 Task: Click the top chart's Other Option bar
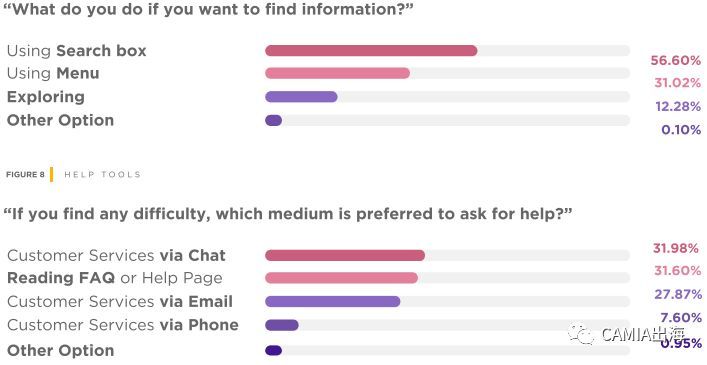[273, 120]
